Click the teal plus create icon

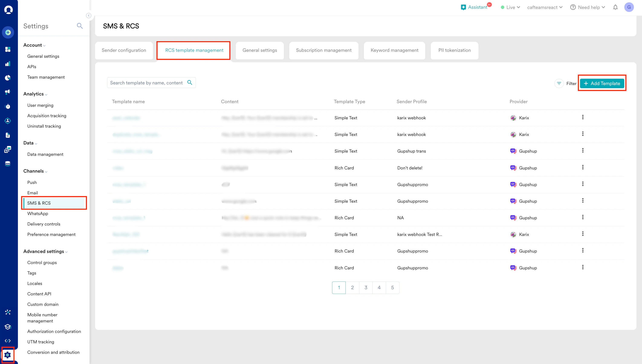pyautogui.click(x=8, y=32)
